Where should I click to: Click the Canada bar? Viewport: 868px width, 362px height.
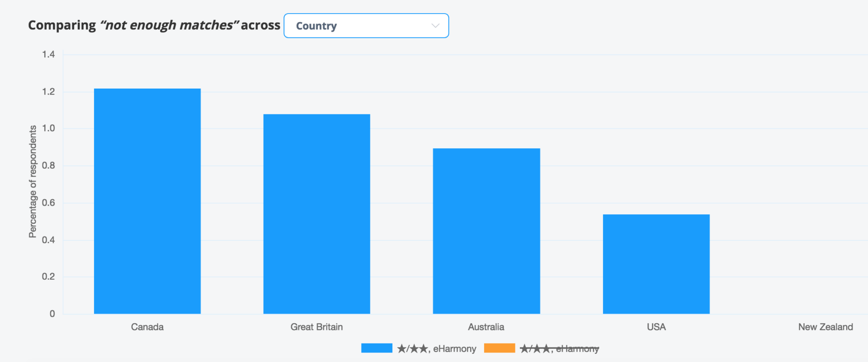pyautogui.click(x=147, y=201)
